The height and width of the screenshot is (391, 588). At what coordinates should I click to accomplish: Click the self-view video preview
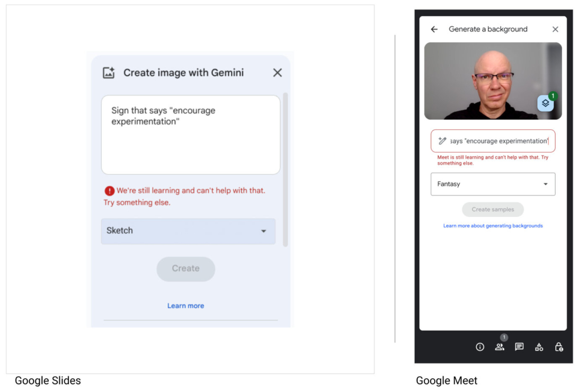(493, 81)
